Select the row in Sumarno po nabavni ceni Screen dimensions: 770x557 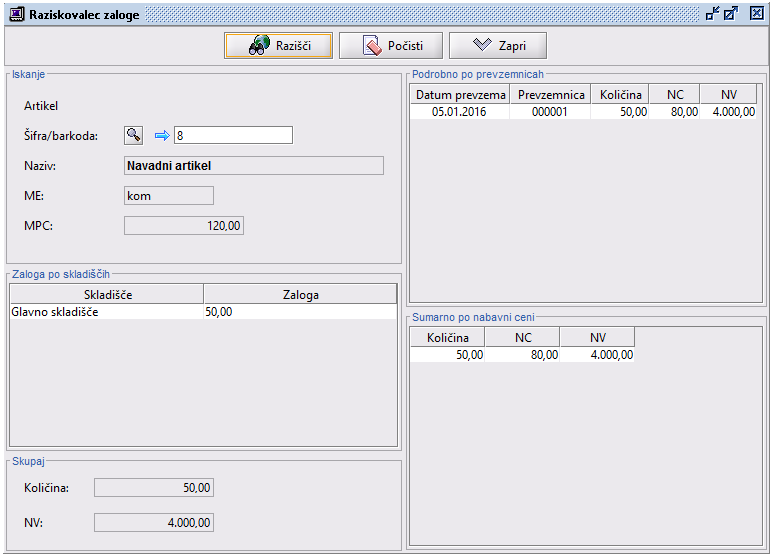pyautogui.click(x=521, y=355)
